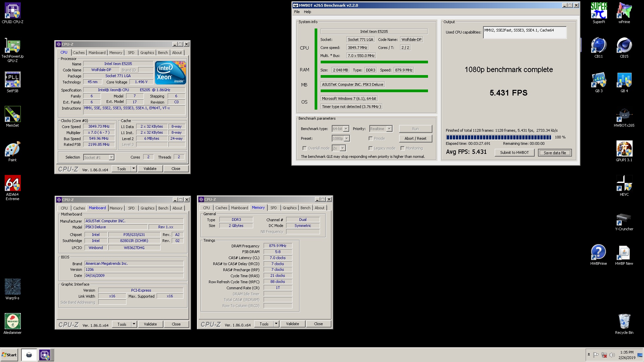
Task: Open the Priority Realtime dropdown
Action: point(389,129)
